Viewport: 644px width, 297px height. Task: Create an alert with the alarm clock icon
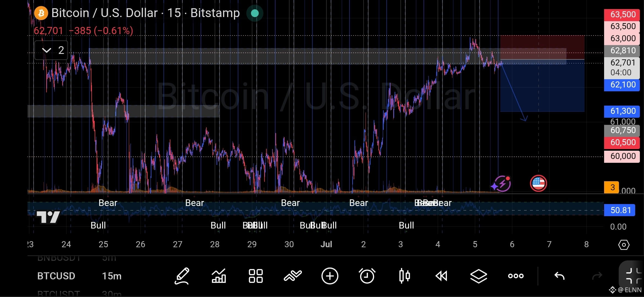[367, 276]
